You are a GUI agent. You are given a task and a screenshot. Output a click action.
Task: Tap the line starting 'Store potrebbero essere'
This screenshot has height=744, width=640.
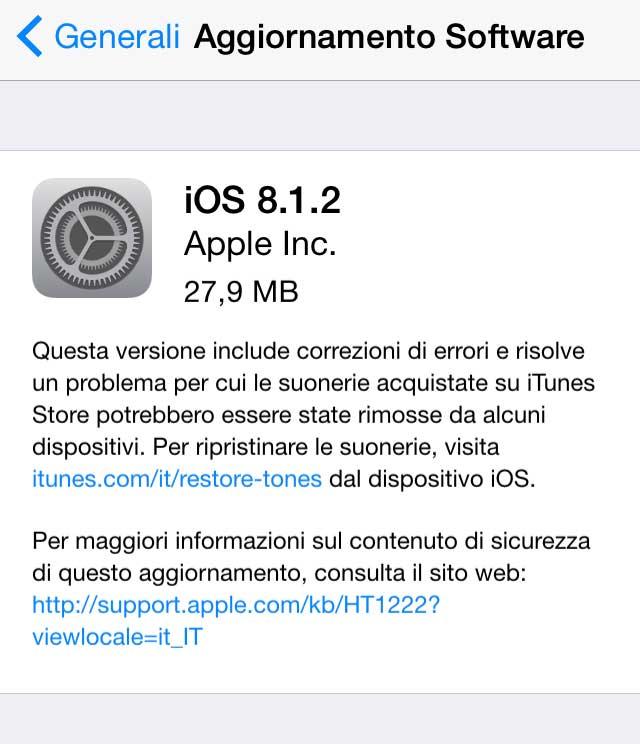click(289, 415)
